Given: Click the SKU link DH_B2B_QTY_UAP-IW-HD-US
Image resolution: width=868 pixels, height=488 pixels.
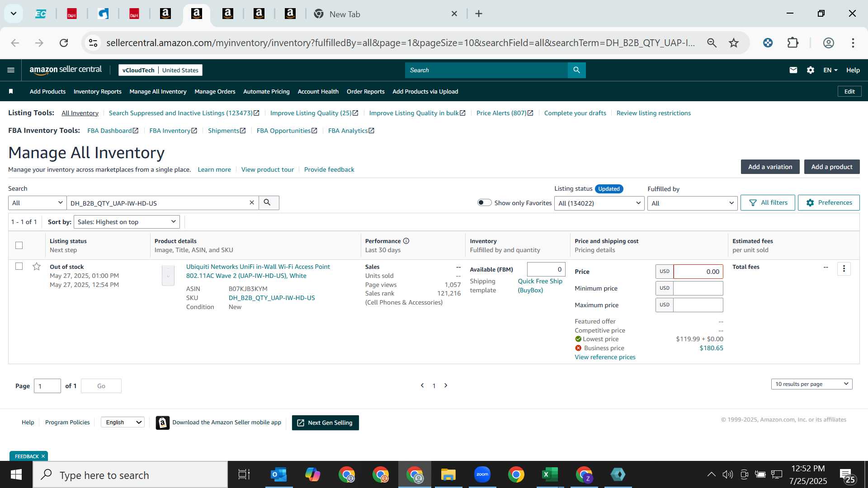Looking at the screenshot, I should tap(272, 298).
